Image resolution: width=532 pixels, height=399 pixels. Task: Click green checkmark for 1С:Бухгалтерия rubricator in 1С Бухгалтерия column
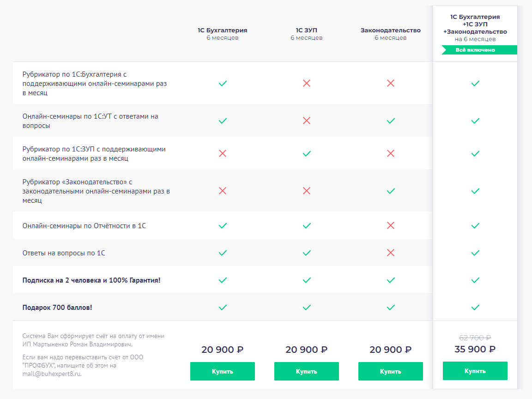(223, 84)
